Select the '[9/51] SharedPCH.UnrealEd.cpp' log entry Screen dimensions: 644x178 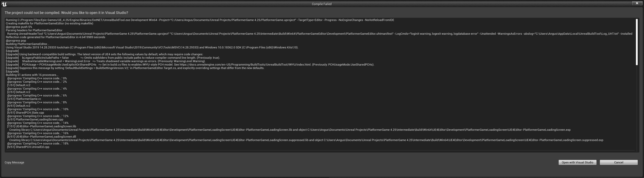(x=28, y=147)
